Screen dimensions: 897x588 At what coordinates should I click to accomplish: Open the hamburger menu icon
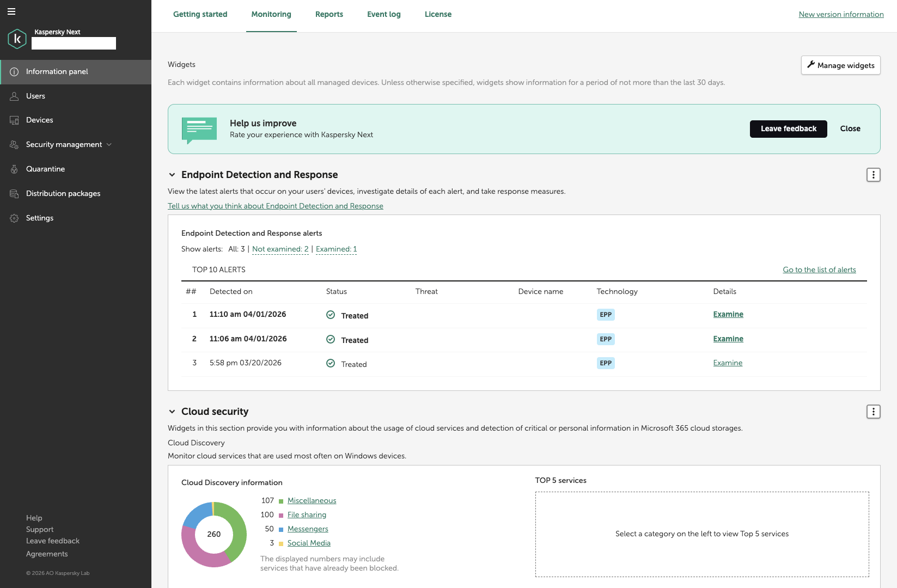pos(11,11)
